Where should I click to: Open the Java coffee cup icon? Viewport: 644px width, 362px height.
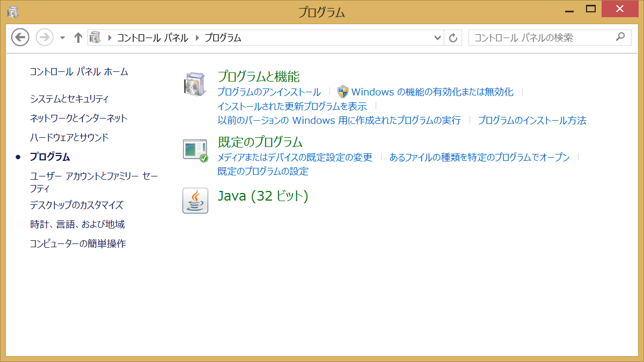195,201
